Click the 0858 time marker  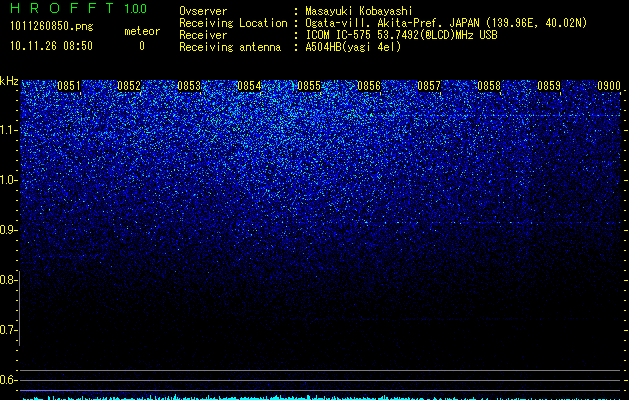click(489, 86)
